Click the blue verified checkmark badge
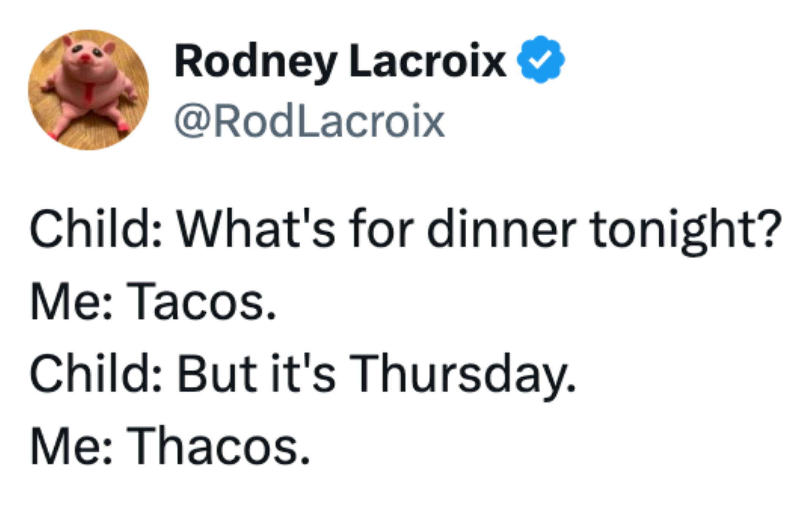 (x=541, y=60)
